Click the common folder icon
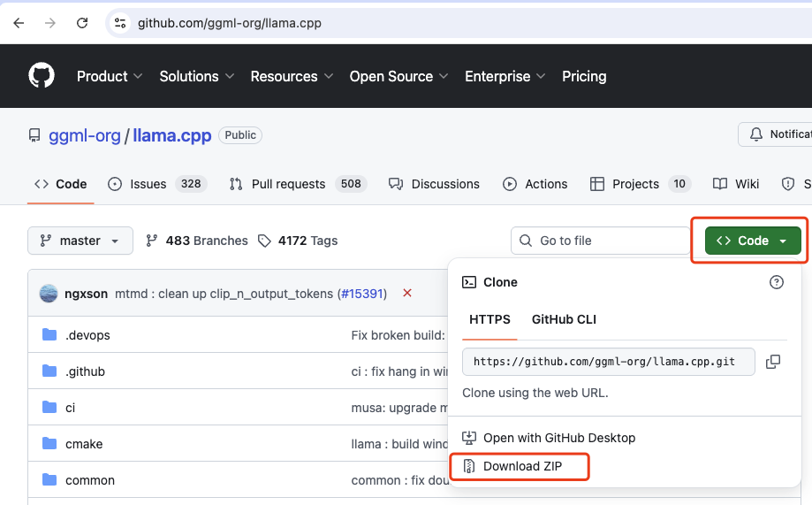Viewport: 812px width, 505px height. coord(49,479)
